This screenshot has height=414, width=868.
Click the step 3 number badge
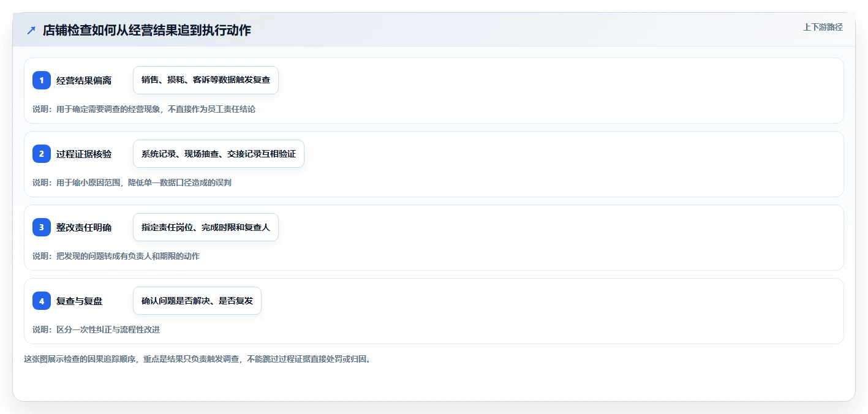[x=42, y=227]
